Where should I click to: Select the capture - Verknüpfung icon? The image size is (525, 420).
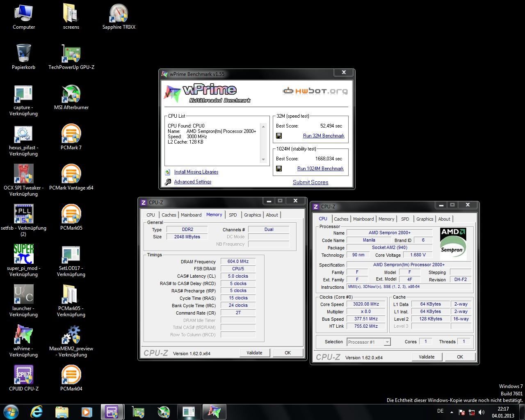(x=24, y=100)
